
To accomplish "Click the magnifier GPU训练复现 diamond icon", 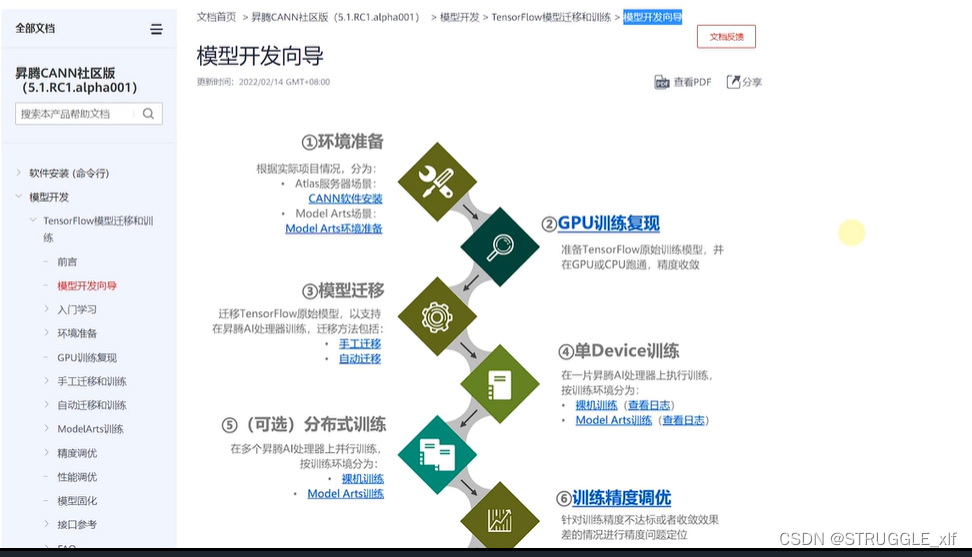I will [500, 247].
